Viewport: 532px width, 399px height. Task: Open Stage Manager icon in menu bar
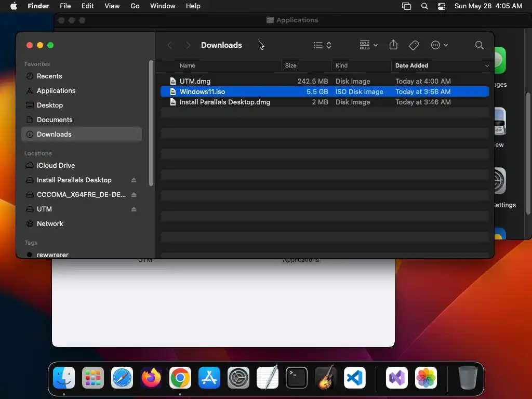[x=406, y=6]
